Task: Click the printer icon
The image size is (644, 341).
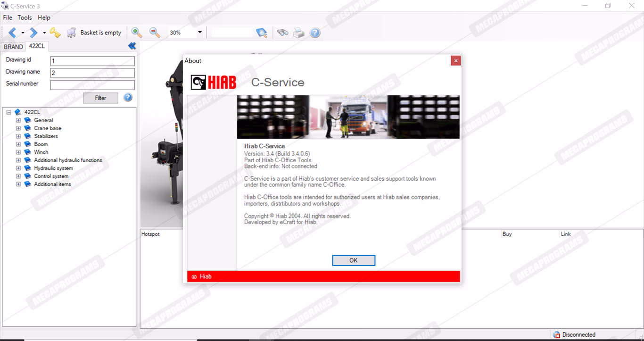Action: (x=298, y=33)
